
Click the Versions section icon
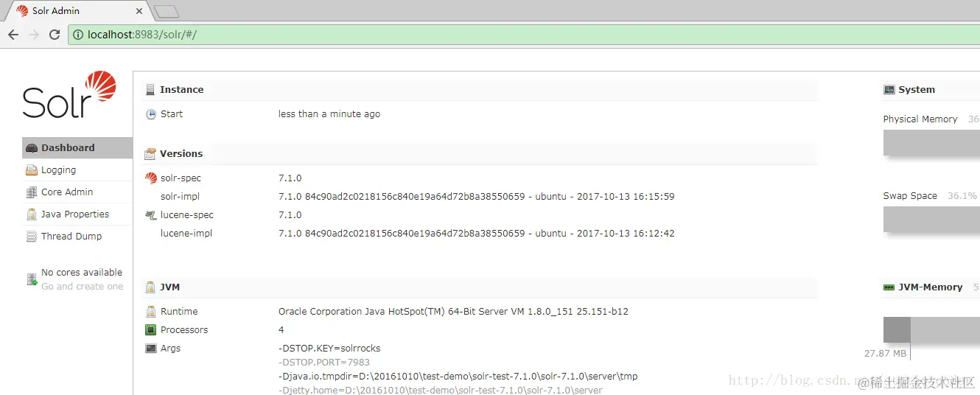pyautogui.click(x=150, y=154)
